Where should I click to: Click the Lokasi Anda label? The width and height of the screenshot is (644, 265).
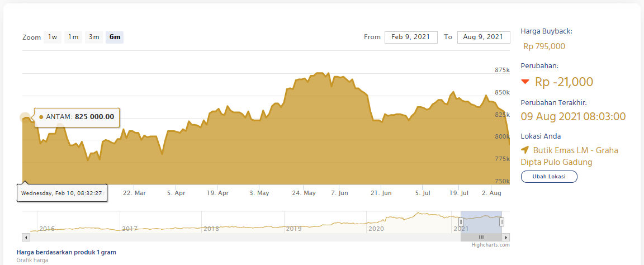pos(541,136)
